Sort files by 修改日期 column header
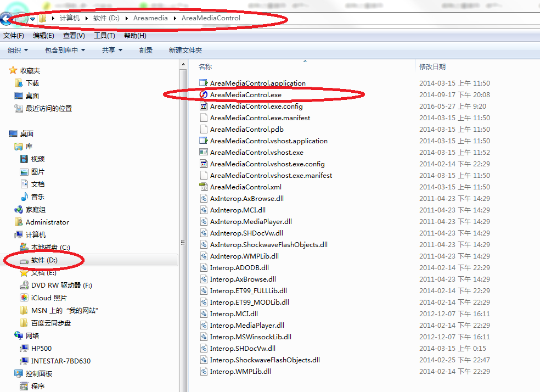 pyautogui.click(x=432, y=66)
